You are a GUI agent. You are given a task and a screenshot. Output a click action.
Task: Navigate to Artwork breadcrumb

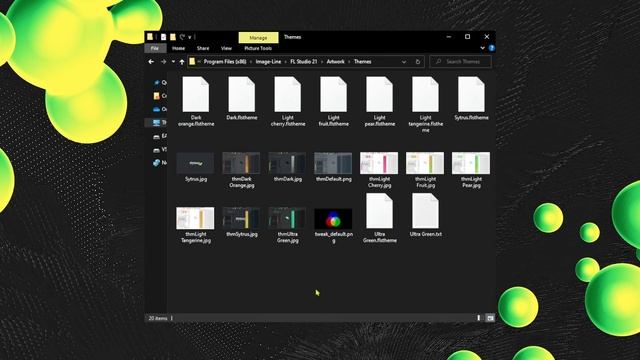tap(336, 62)
